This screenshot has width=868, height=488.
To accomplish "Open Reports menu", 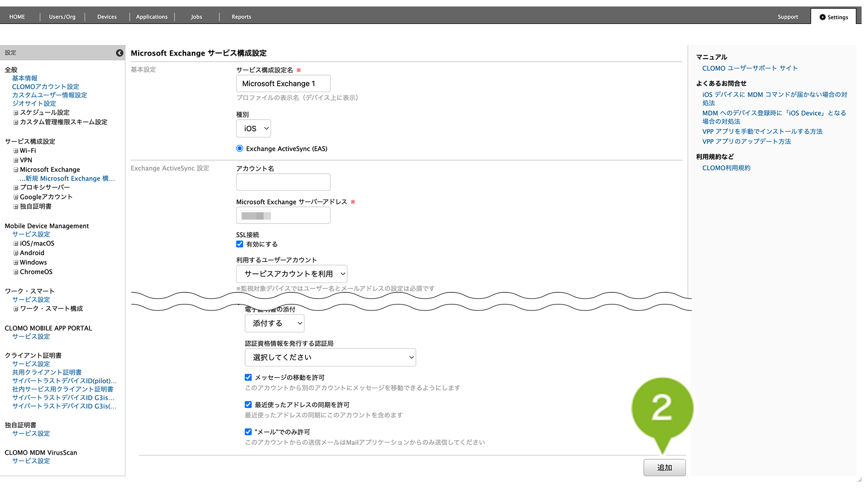I will [241, 17].
